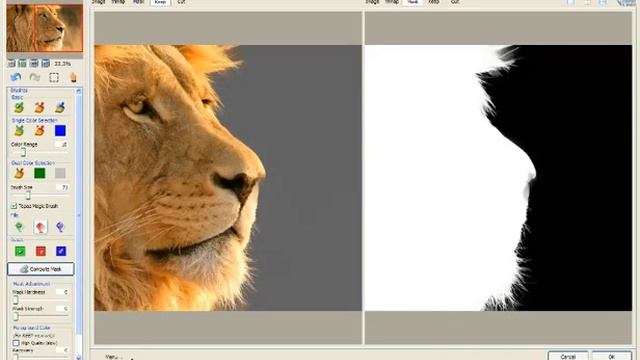Click the grayed Redo arrow icon
The height and width of the screenshot is (360, 640).
point(35,77)
